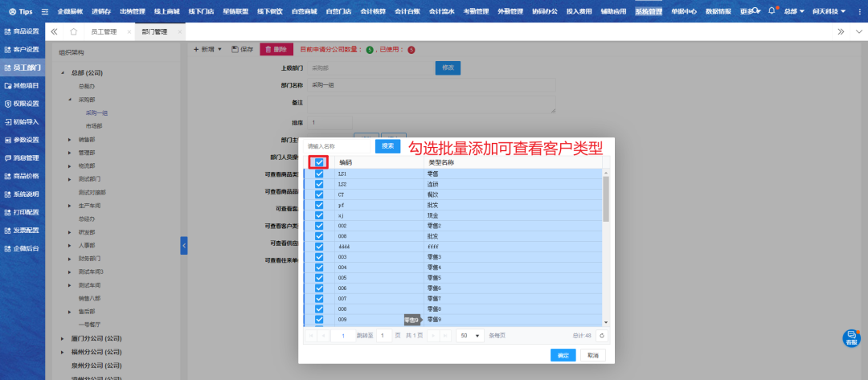The image size is (868, 380).
Task: Uncheck the CT 餐饮 row checkbox
Action: click(x=319, y=194)
